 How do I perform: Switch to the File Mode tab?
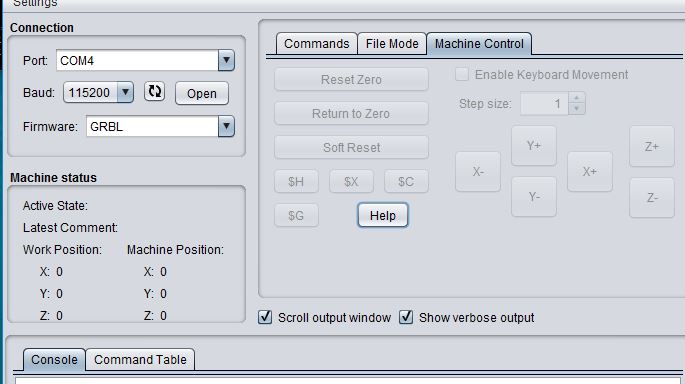(x=392, y=44)
